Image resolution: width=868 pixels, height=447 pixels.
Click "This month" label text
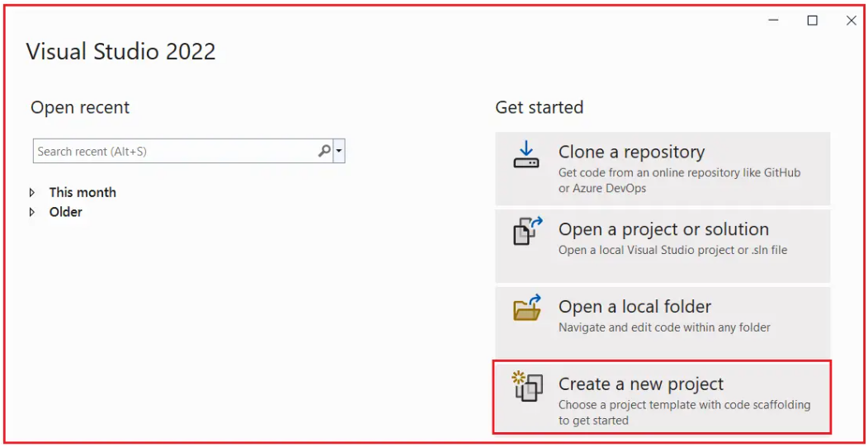(83, 192)
